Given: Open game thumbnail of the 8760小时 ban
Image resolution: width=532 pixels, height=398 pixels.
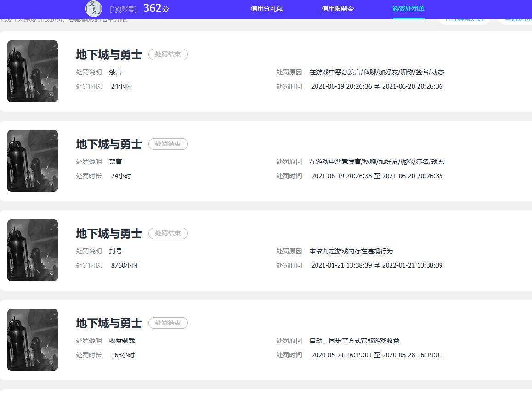Looking at the screenshot, I should coord(33,250).
